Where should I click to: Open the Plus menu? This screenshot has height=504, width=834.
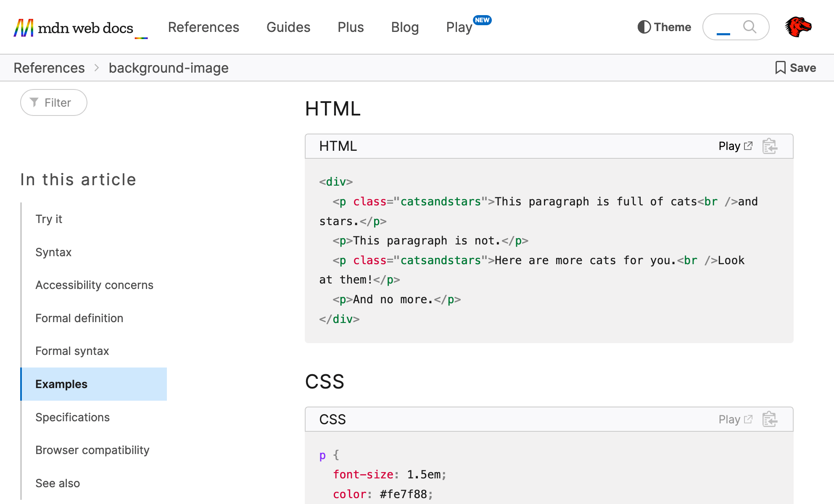[351, 27]
